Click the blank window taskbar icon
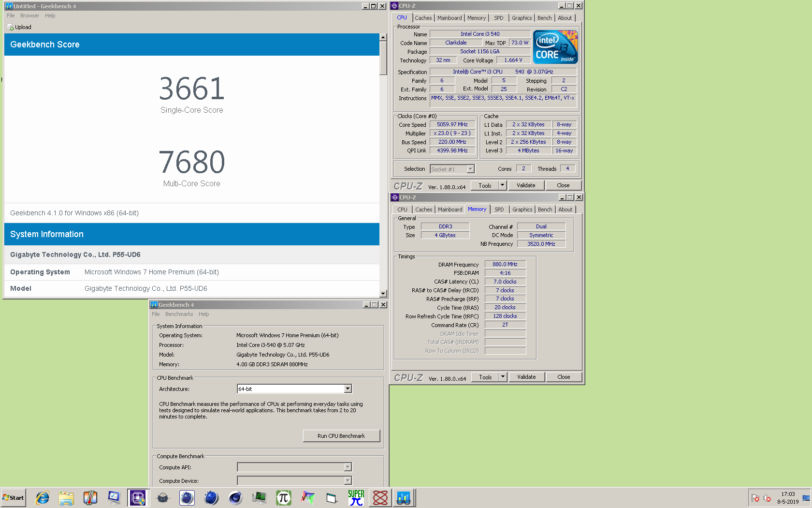This screenshot has height=508, width=812. (x=332, y=497)
